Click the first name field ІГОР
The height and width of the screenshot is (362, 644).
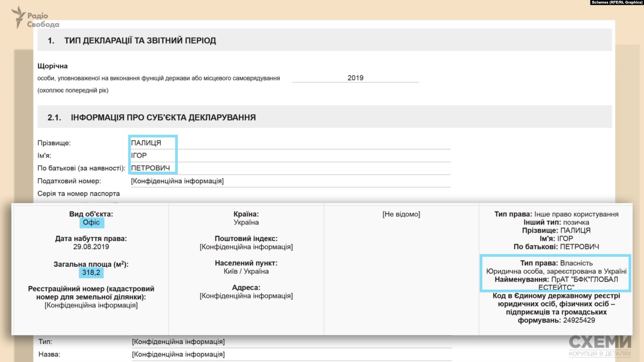[139, 156]
